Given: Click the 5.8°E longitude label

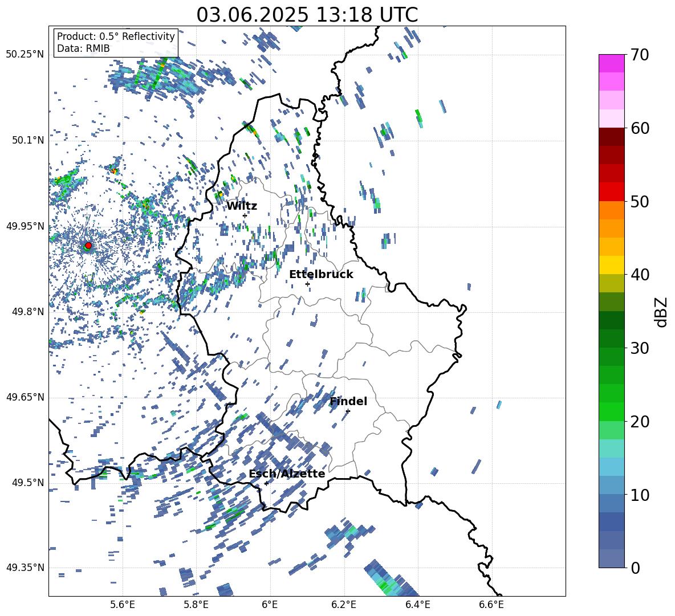Looking at the screenshot, I should 196,605.
